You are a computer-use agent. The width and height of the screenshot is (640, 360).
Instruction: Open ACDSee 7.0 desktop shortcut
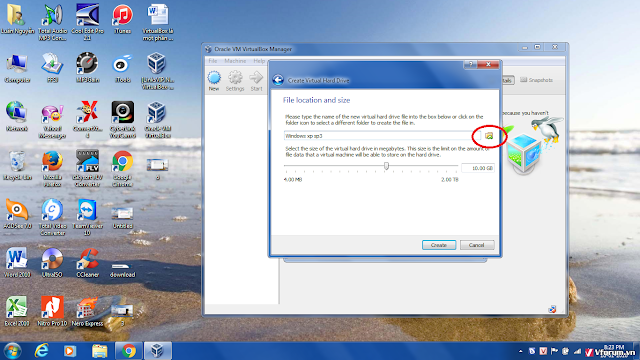click(x=17, y=214)
